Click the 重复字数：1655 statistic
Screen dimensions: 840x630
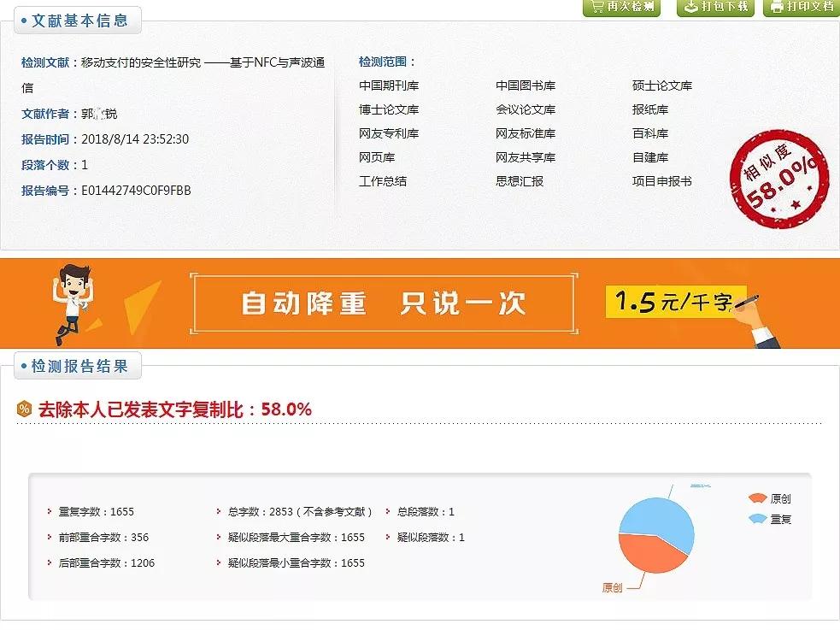coord(95,511)
